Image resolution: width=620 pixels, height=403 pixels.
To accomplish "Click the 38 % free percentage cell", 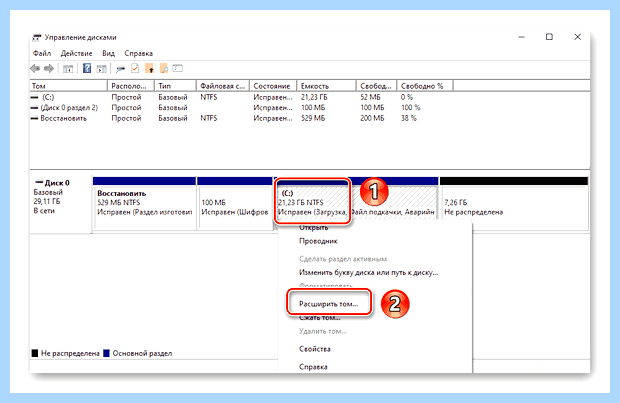I will coord(408,118).
